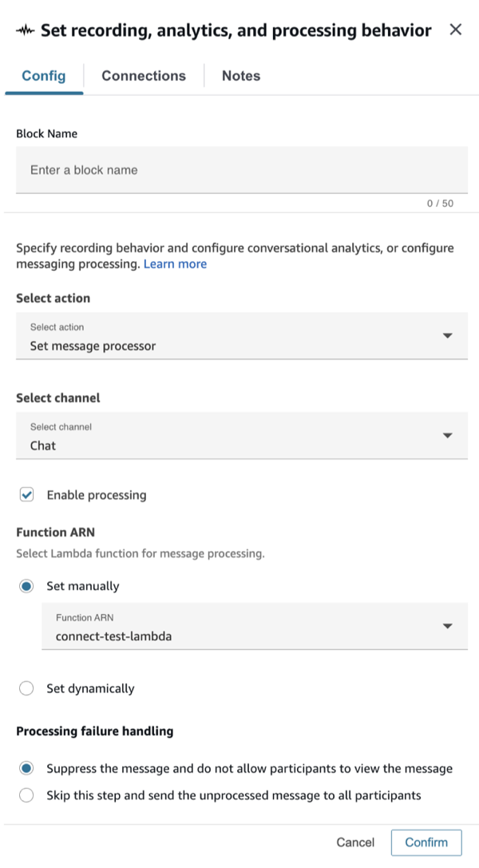
Task: Return to the Config tab
Action: pyautogui.click(x=43, y=75)
